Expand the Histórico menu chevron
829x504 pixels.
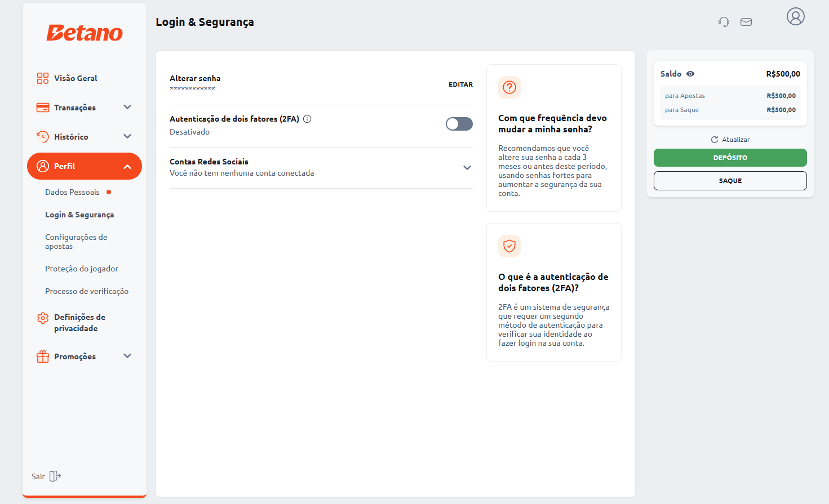[x=127, y=136]
